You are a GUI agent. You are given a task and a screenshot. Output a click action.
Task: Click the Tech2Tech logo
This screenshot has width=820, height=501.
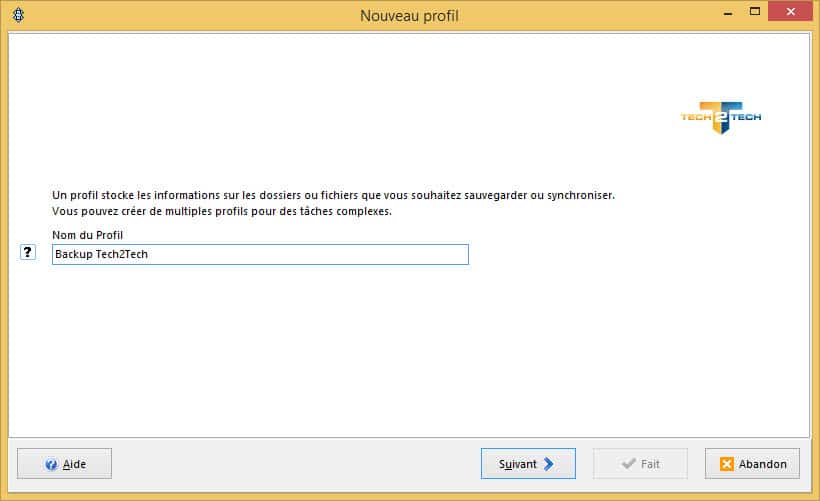click(720, 117)
